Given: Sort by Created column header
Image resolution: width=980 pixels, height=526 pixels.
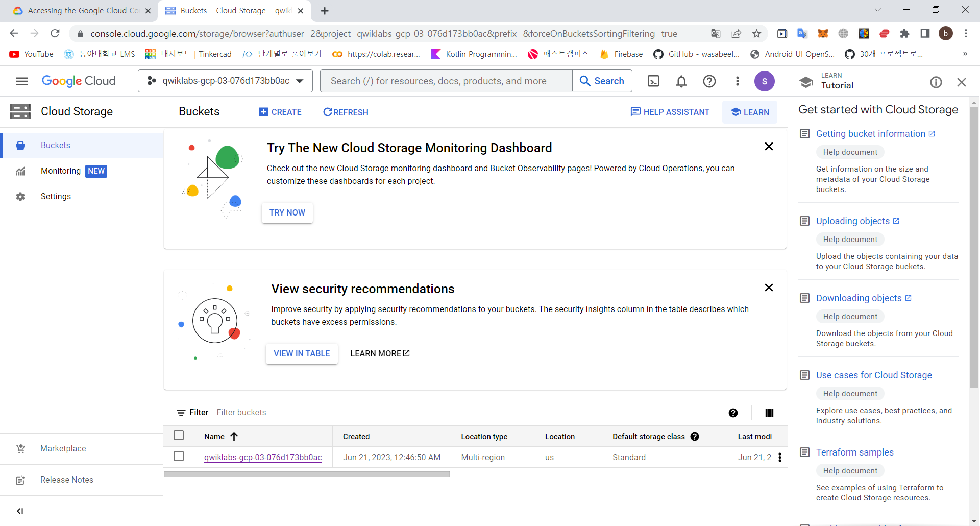Looking at the screenshot, I should click(356, 437).
